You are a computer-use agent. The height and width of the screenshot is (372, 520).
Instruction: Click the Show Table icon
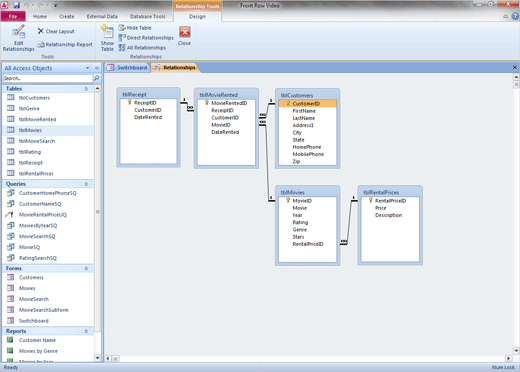[107, 32]
